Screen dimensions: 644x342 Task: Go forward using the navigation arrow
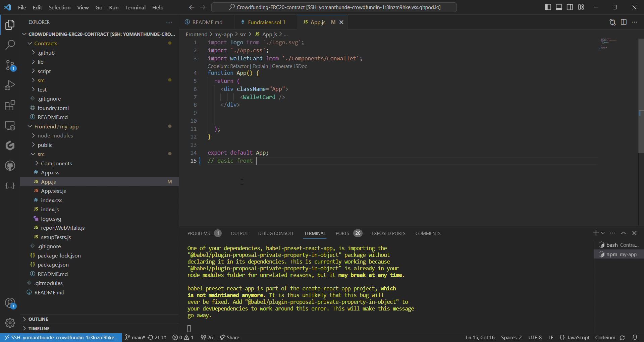click(203, 7)
